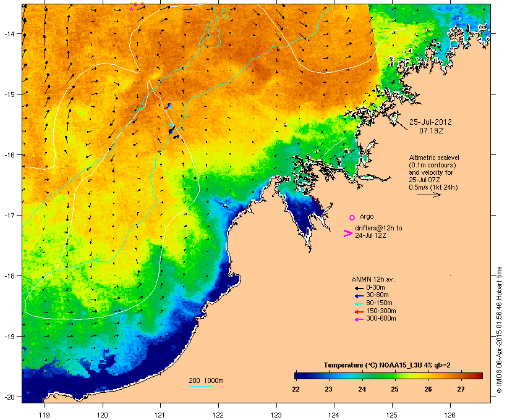Click the drifters@12h to legend text

click(378, 228)
